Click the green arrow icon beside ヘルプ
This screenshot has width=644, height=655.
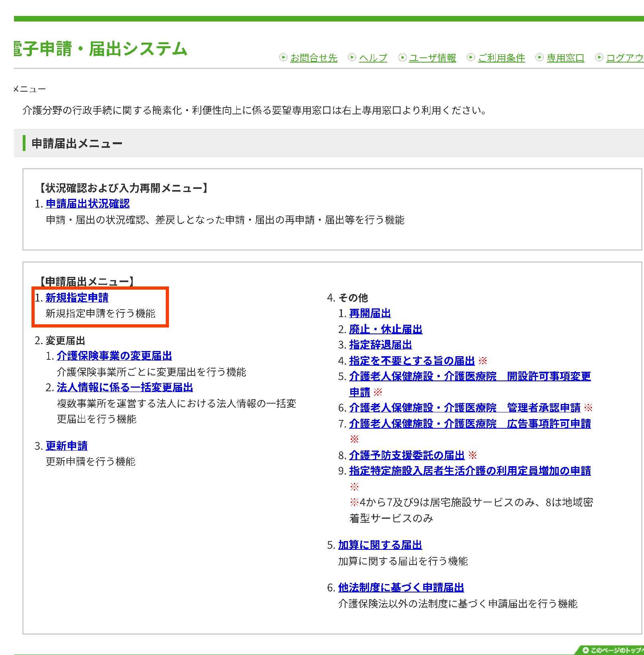click(351, 57)
